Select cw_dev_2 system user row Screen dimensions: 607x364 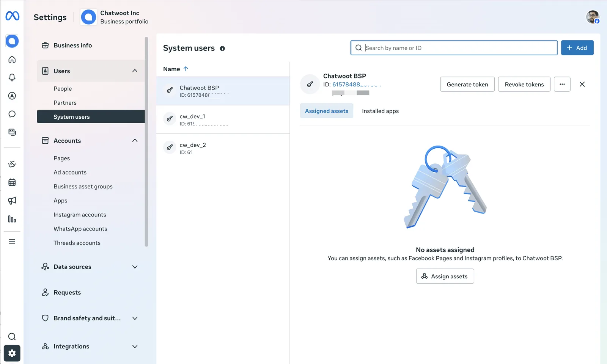pyautogui.click(x=223, y=148)
